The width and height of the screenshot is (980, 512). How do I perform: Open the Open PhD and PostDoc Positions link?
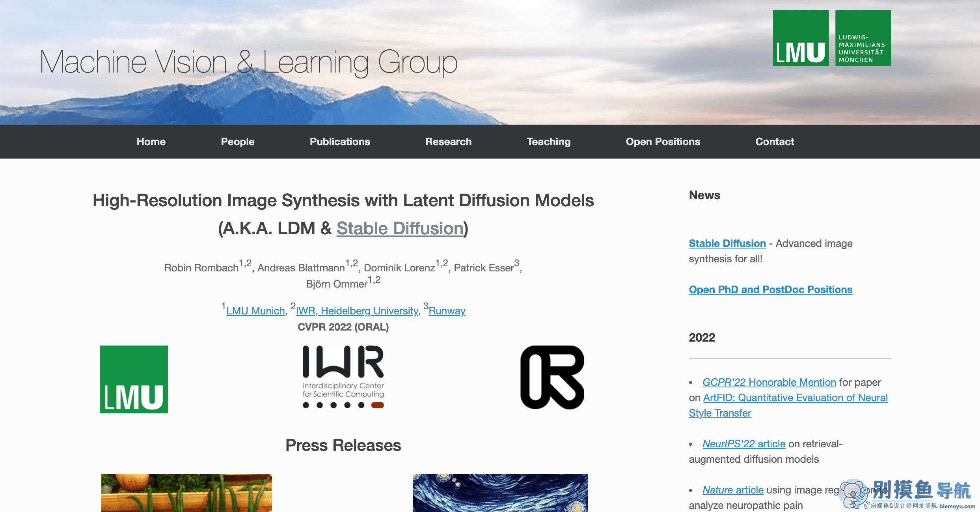pos(771,290)
